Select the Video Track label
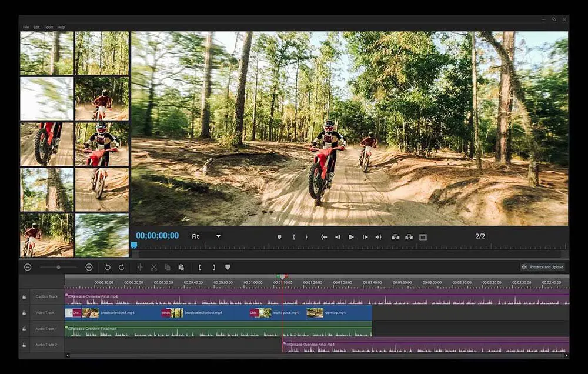Screen dimensions: 588x374 tap(45, 313)
